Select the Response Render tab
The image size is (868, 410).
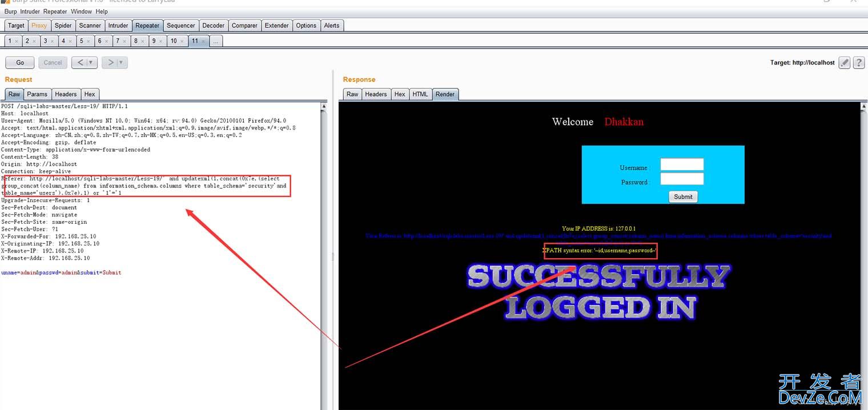[x=445, y=94]
